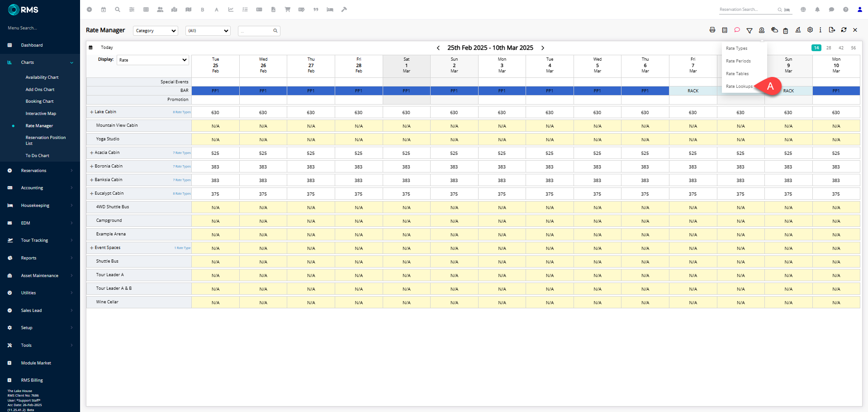Image resolution: width=868 pixels, height=412 pixels.
Task: Click the pink speech bubble notes icon
Action: [x=737, y=30]
